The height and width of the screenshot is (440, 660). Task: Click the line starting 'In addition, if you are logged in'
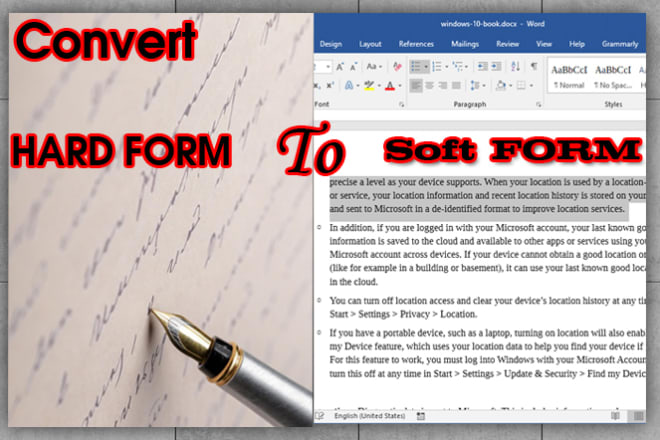coord(487,228)
